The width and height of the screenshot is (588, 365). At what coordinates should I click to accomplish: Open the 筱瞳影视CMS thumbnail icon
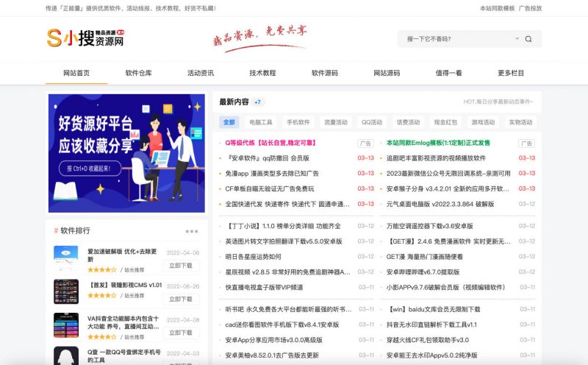click(x=66, y=291)
